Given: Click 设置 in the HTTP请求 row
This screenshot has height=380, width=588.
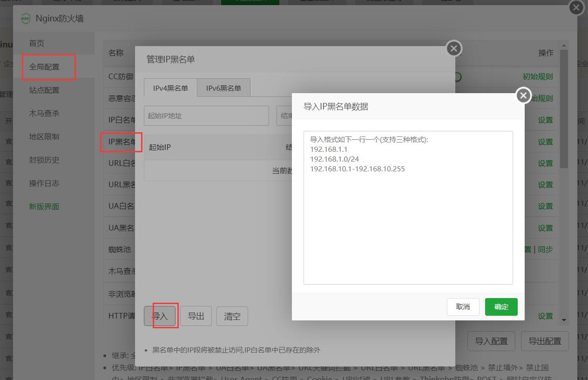Looking at the screenshot, I should click(546, 316).
